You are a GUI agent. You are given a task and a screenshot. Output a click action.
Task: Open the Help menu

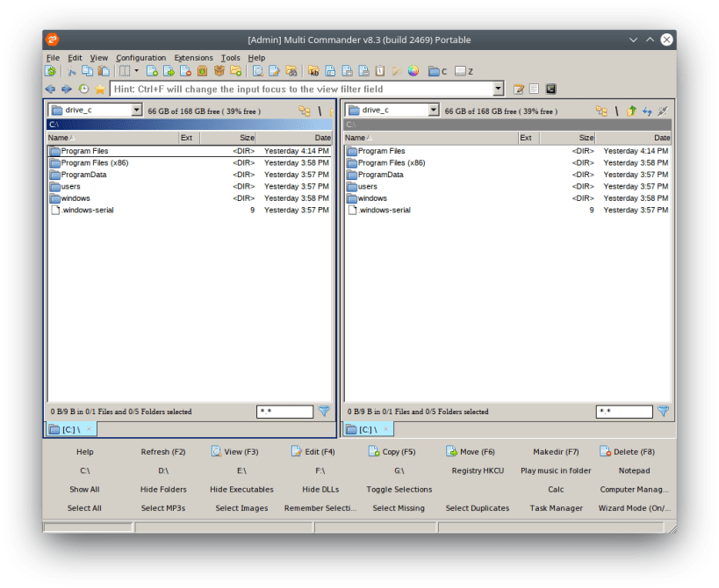(x=256, y=58)
